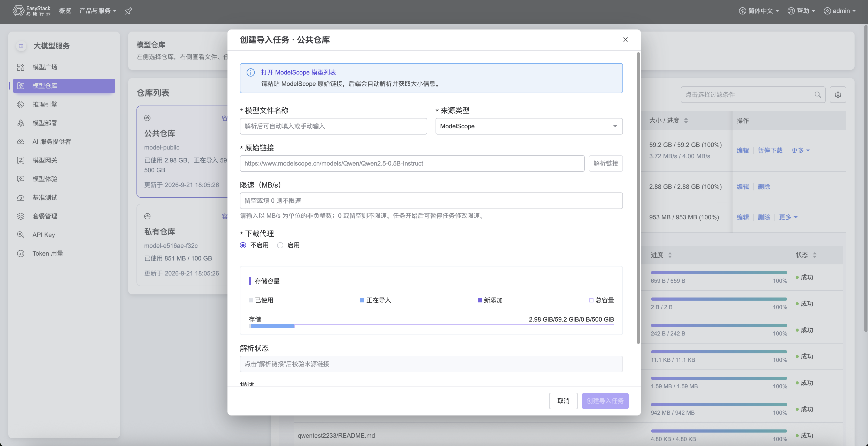Click the API Key search-key icon
Viewport: 868px width, 446px height.
tap(21, 235)
